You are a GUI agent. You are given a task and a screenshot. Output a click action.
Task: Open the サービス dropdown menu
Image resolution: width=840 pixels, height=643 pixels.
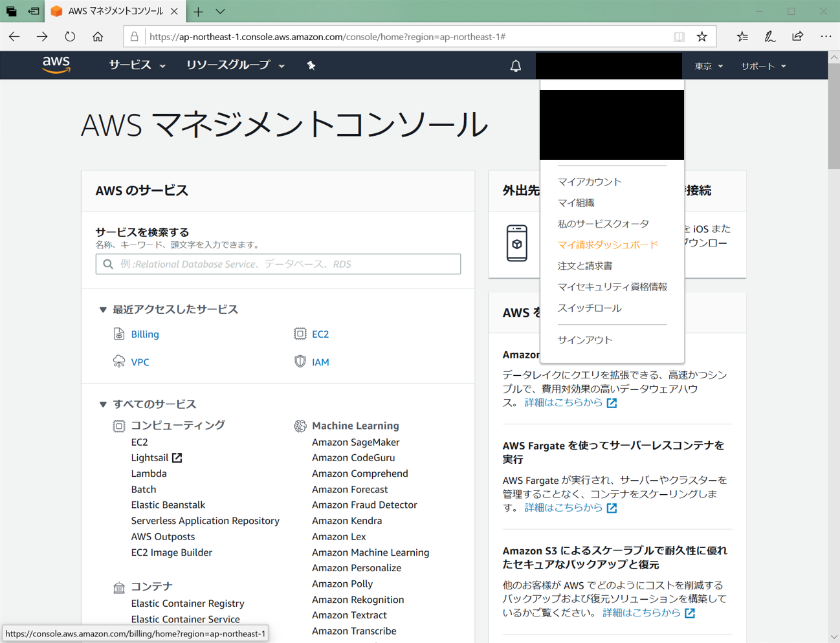137,65
